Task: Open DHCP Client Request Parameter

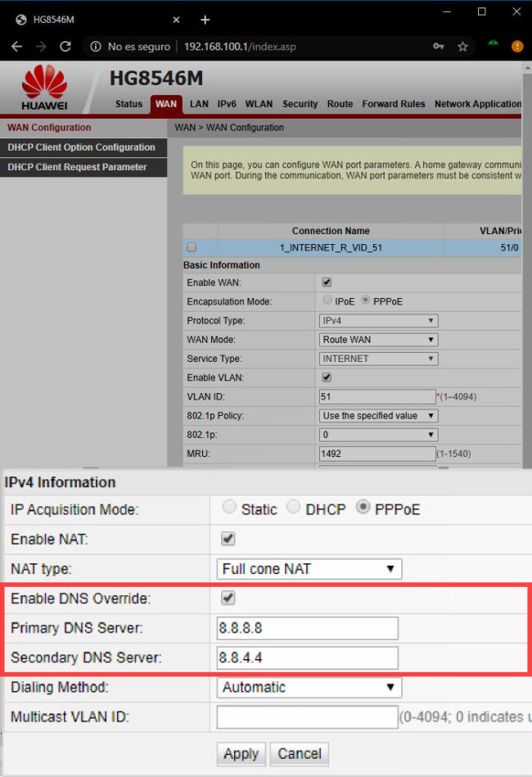Action: click(x=83, y=168)
